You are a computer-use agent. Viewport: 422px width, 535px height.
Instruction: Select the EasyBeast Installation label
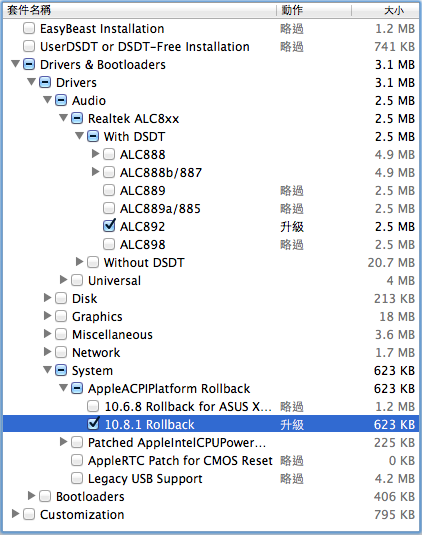click(x=102, y=29)
